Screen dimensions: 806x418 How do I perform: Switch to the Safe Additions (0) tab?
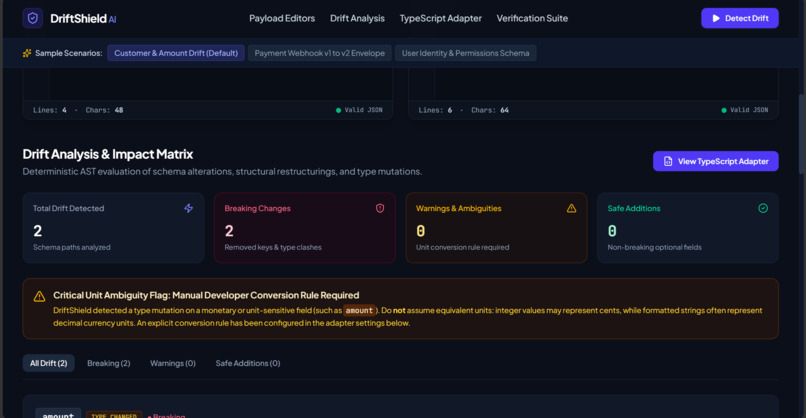tap(248, 363)
